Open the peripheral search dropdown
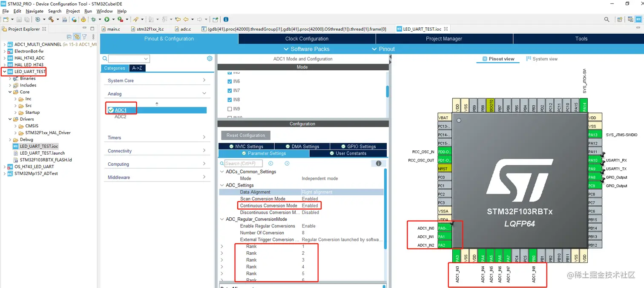The image size is (644, 288). click(x=146, y=59)
